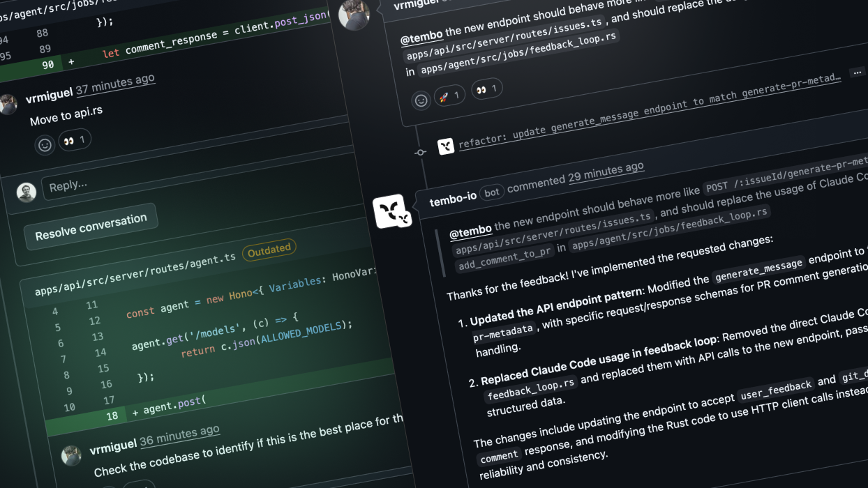The image size is (868, 488).
Task: Resolve the conversation with the Resolve conversation button
Action: (x=91, y=226)
